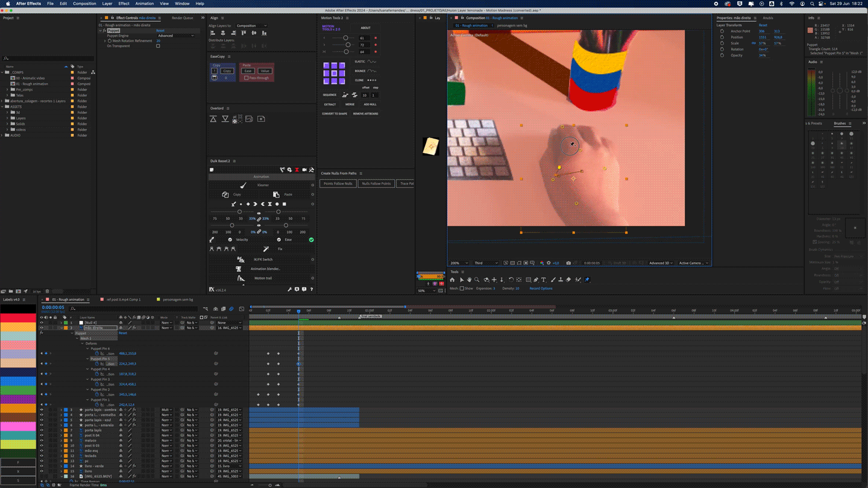Toggle the Mesh Show checkbox
Screen dimensions: 868x488
462,289
